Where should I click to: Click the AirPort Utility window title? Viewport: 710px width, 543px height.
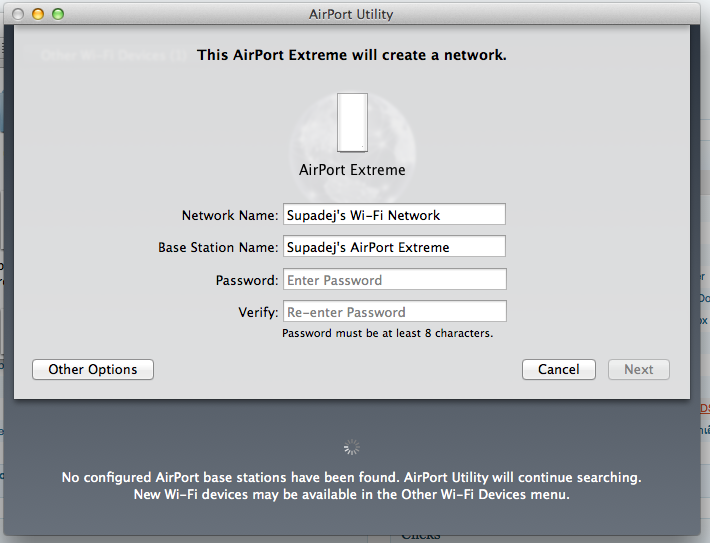coord(351,14)
